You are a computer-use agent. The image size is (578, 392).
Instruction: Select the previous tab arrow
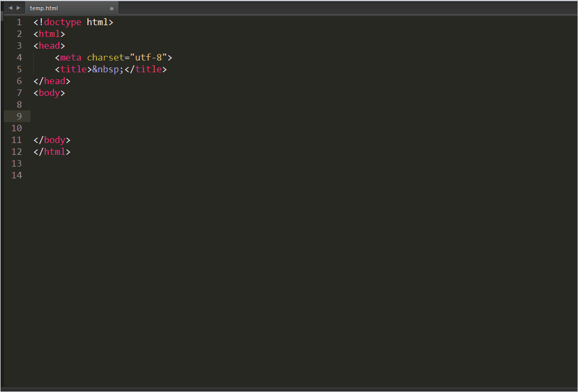click(x=10, y=7)
